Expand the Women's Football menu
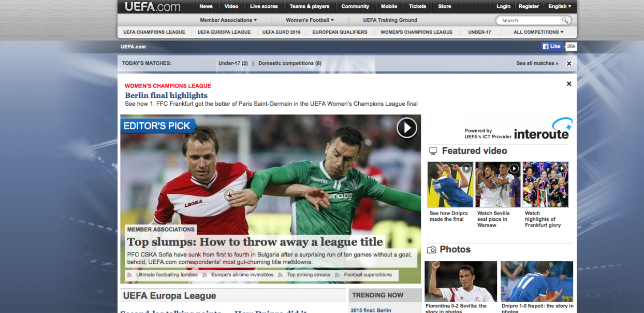644x313 pixels. pyautogui.click(x=310, y=20)
